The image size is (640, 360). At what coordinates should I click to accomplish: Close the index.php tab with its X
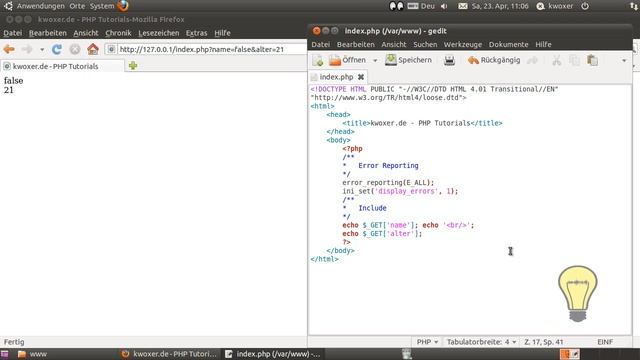coord(361,77)
